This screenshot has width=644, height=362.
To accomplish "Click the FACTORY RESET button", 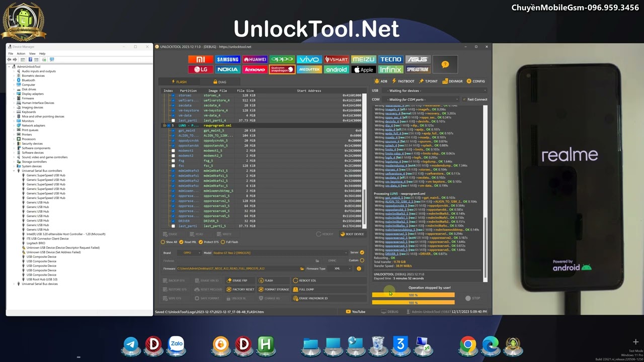I will (x=240, y=289).
